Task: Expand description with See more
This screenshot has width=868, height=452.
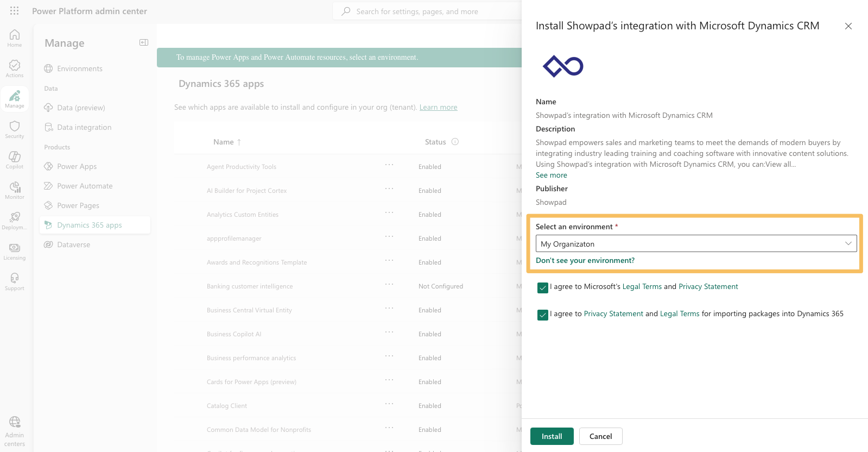Action: point(551,175)
